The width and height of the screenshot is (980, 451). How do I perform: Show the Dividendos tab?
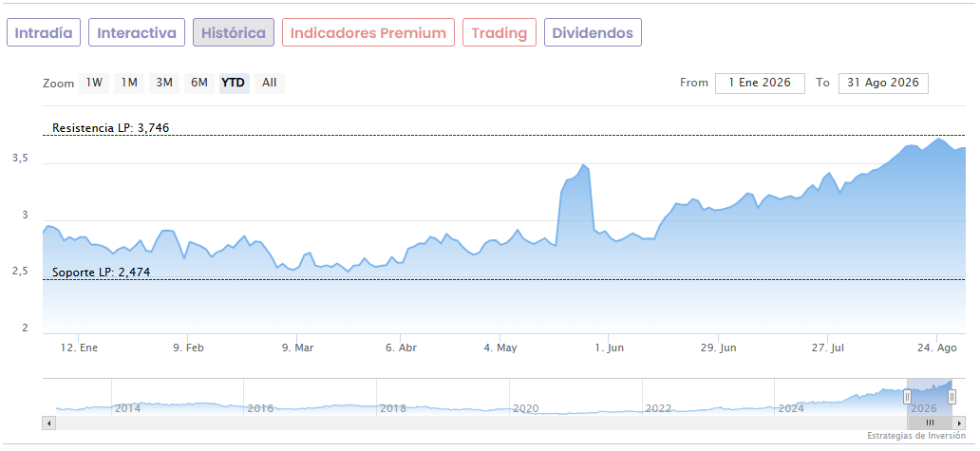tap(594, 32)
